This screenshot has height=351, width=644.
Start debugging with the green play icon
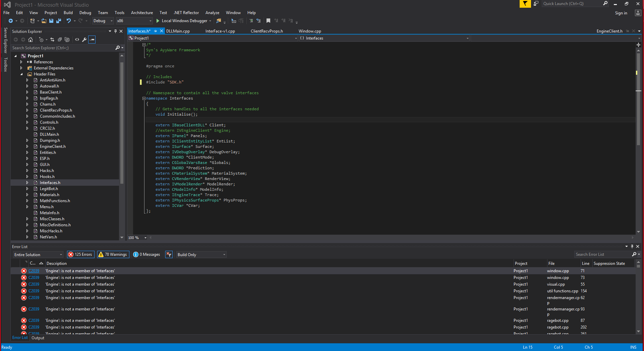(158, 21)
